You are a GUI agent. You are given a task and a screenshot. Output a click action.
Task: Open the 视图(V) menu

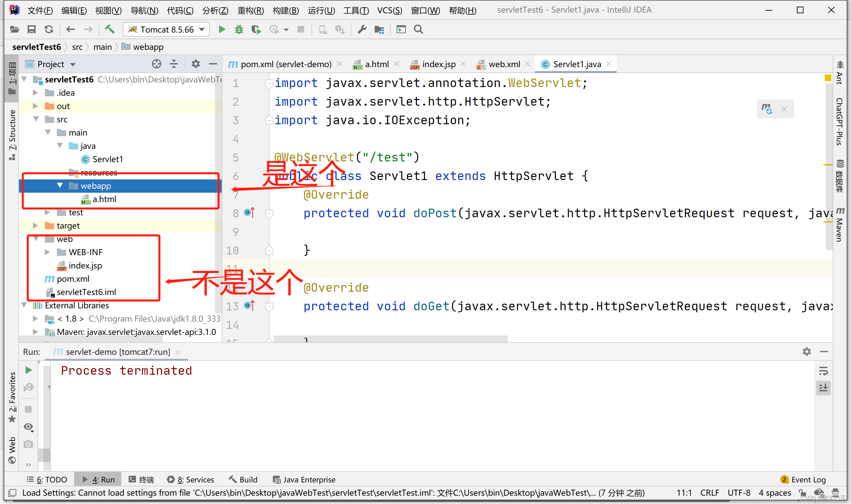point(108,10)
